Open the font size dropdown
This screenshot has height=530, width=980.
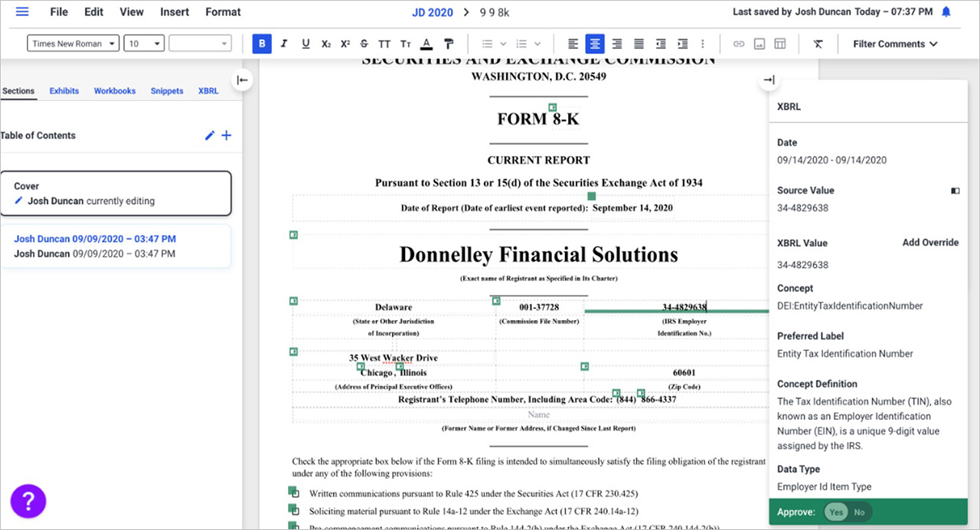145,44
